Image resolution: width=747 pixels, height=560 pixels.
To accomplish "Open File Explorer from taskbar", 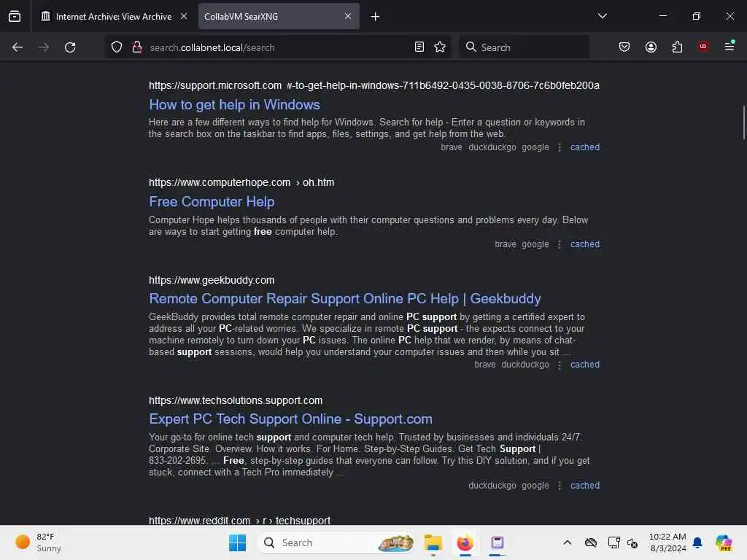I will tap(433, 542).
